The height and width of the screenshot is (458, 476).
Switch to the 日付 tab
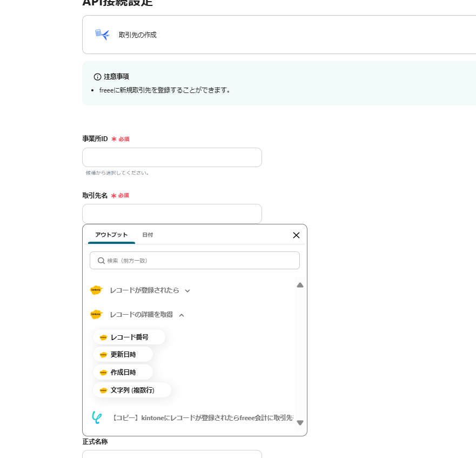148,235
